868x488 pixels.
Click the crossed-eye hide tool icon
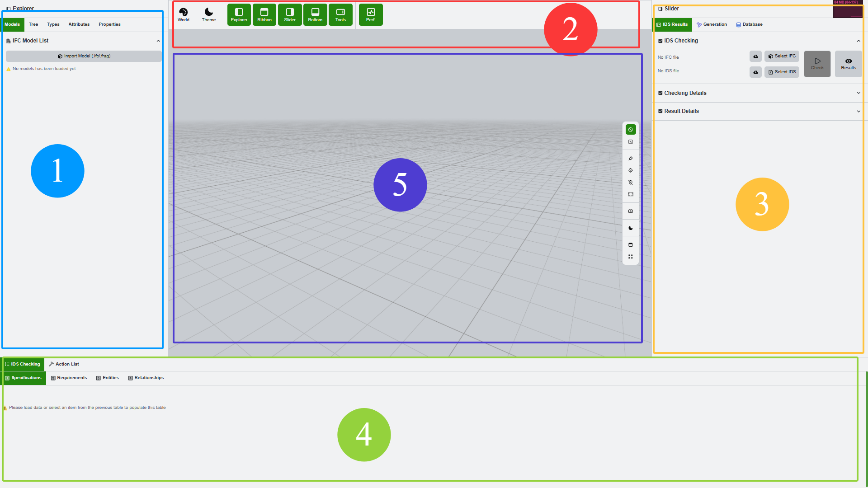click(x=631, y=183)
